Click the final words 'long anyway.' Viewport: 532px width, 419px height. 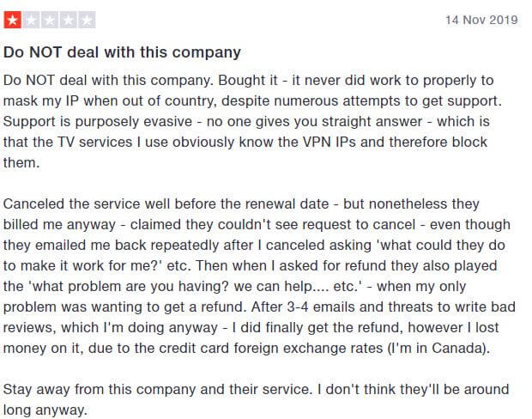click(x=45, y=410)
